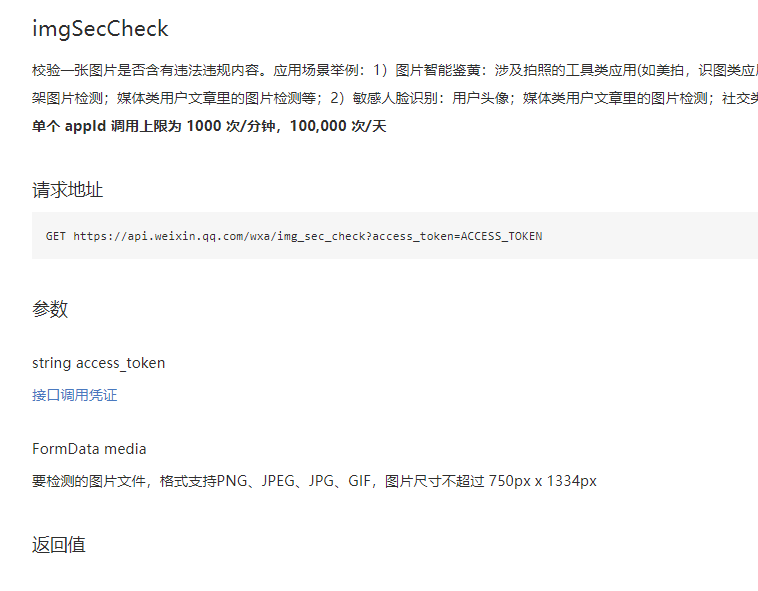
Task: Click the 参数 section heading
Action: click(x=50, y=309)
